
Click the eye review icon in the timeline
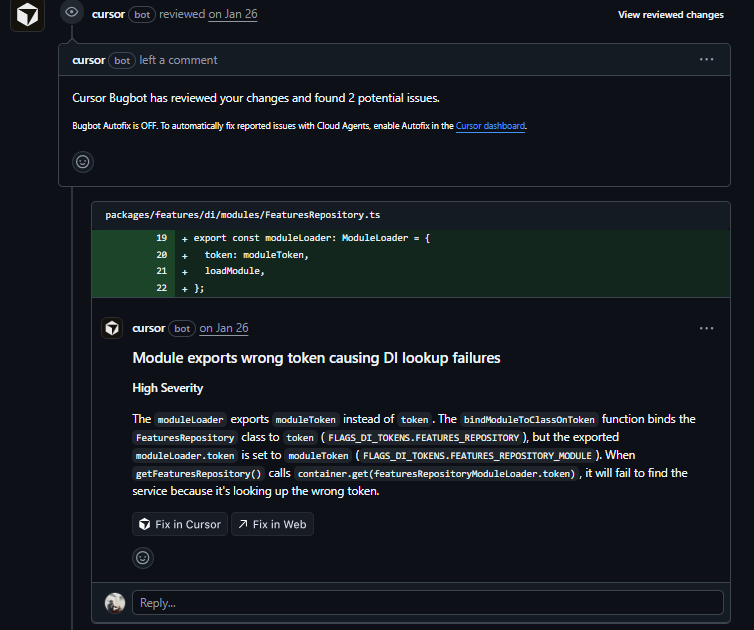[72, 12]
